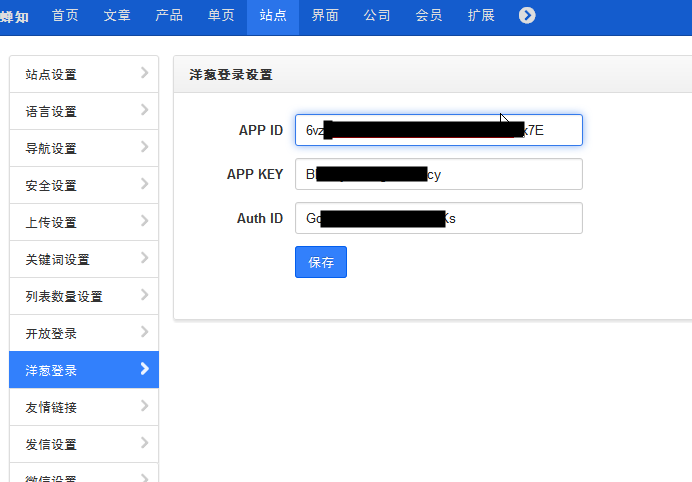Open the 会员 menu in top navigation
The image size is (692, 482).
coord(429,16)
